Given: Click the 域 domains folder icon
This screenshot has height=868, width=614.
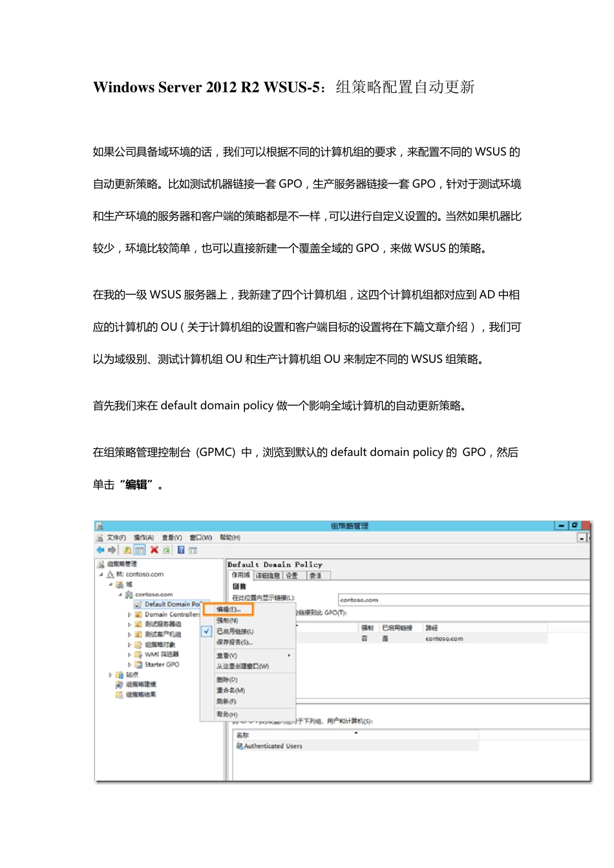Looking at the screenshot, I should [x=120, y=584].
